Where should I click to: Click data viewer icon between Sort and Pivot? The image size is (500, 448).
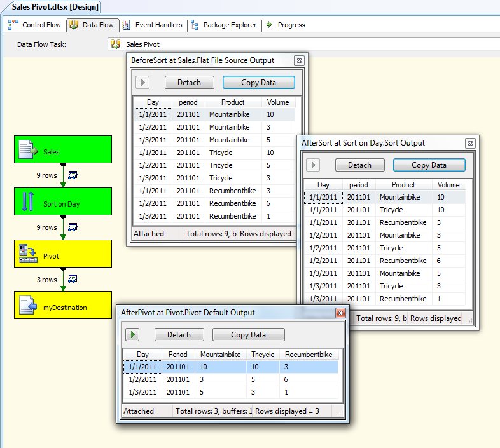click(x=73, y=227)
